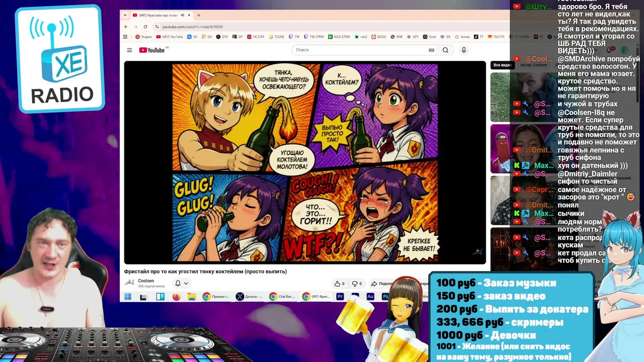Switch to the (497) Фристайл browser tab
644x362 pixels.
[x=158, y=15]
